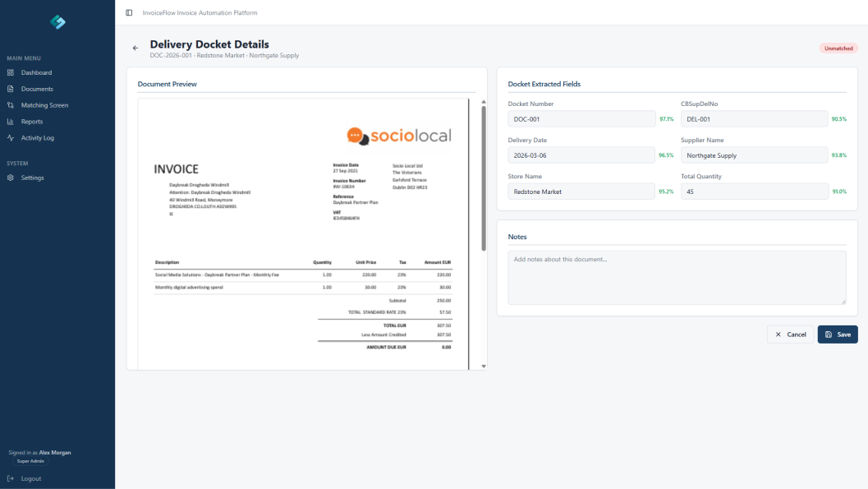Image resolution: width=868 pixels, height=489 pixels.
Task: Click the 90.5% confidence value
Action: click(839, 119)
